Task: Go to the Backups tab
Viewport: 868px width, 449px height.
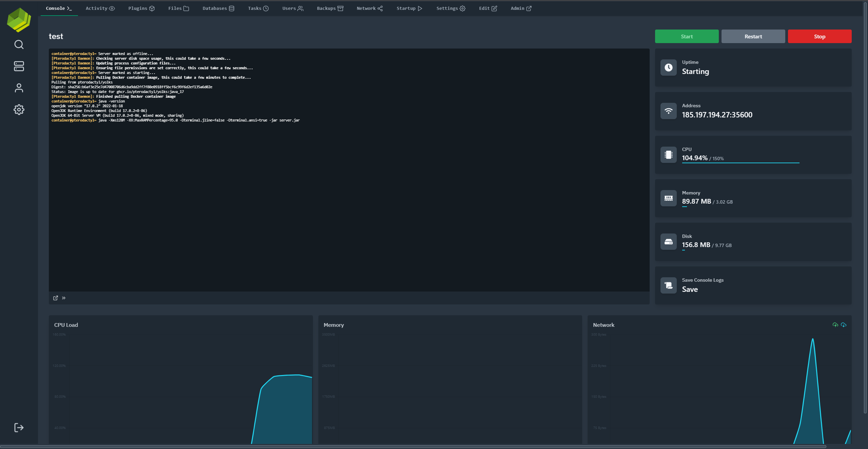Action: pyautogui.click(x=330, y=8)
